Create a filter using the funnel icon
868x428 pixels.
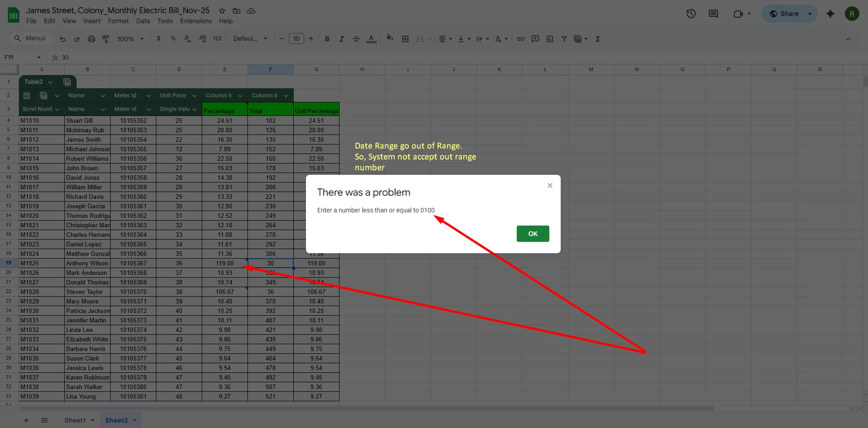click(564, 38)
